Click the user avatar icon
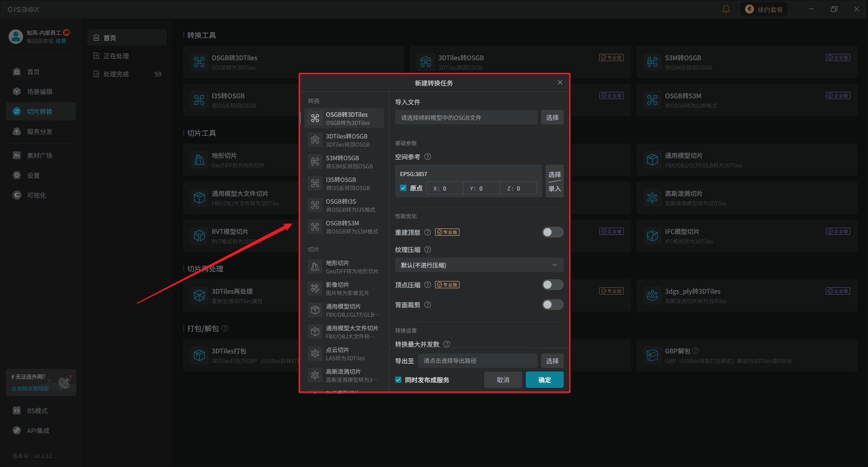 click(x=16, y=36)
